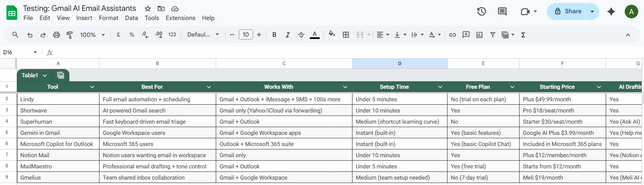Open the Tools menu
Viewport: 644px width, 185px height.
coord(152,18)
